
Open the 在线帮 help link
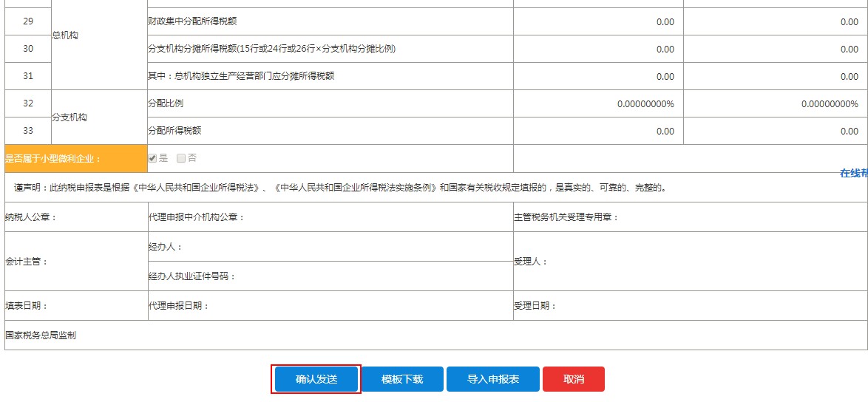(x=853, y=173)
